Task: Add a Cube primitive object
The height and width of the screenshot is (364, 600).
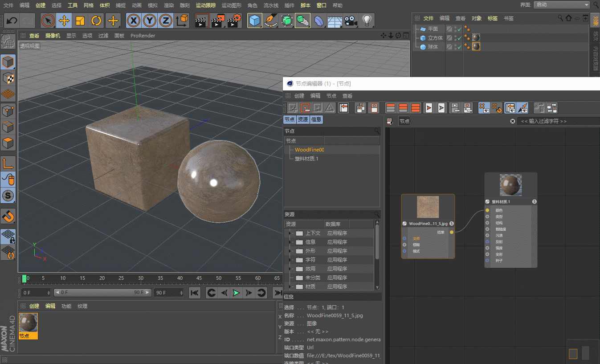Action: click(255, 20)
